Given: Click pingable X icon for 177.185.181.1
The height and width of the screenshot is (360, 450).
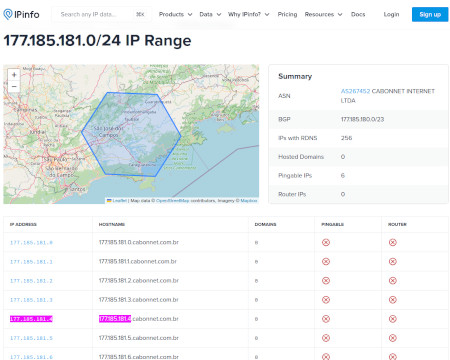Looking at the screenshot, I should point(326,262).
